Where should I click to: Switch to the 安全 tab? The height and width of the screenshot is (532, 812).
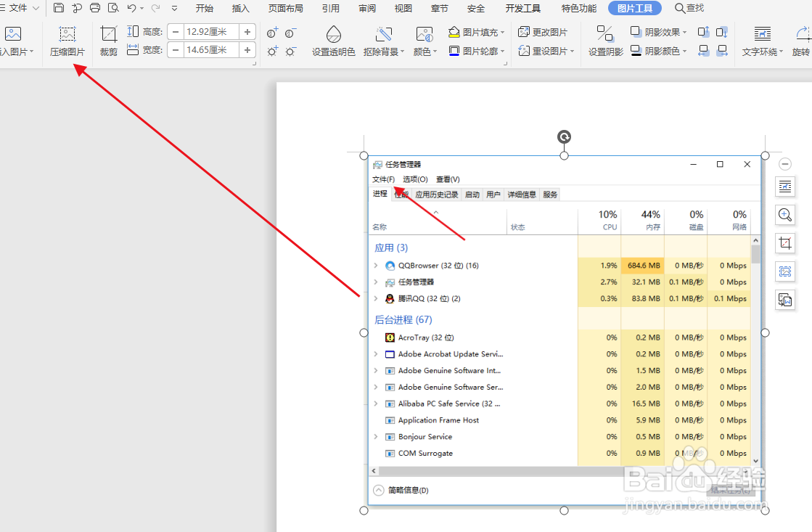(475, 8)
